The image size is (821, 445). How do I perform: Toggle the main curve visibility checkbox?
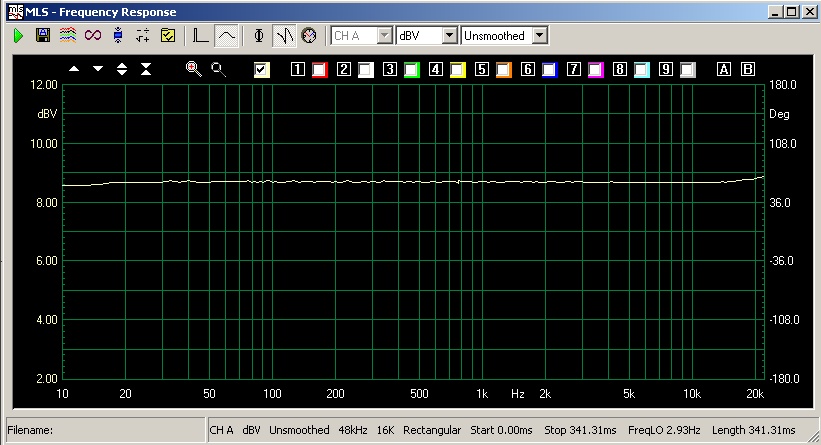coord(263,70)
